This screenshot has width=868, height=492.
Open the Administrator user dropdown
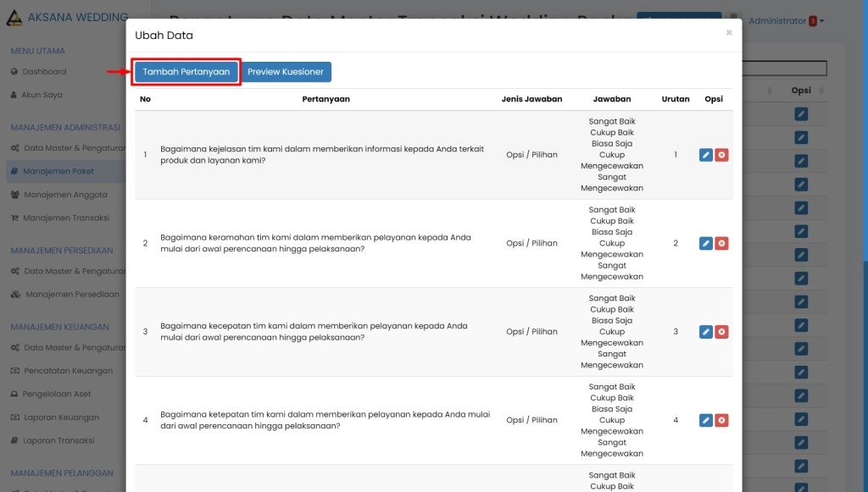pyautogui.click(x=785, y=20)
